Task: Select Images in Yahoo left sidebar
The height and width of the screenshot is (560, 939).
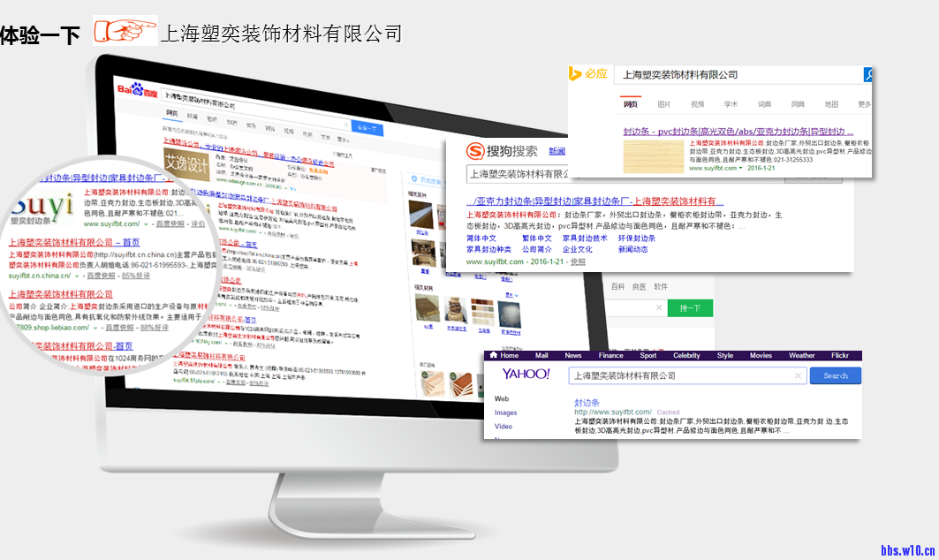Action: 505,412
